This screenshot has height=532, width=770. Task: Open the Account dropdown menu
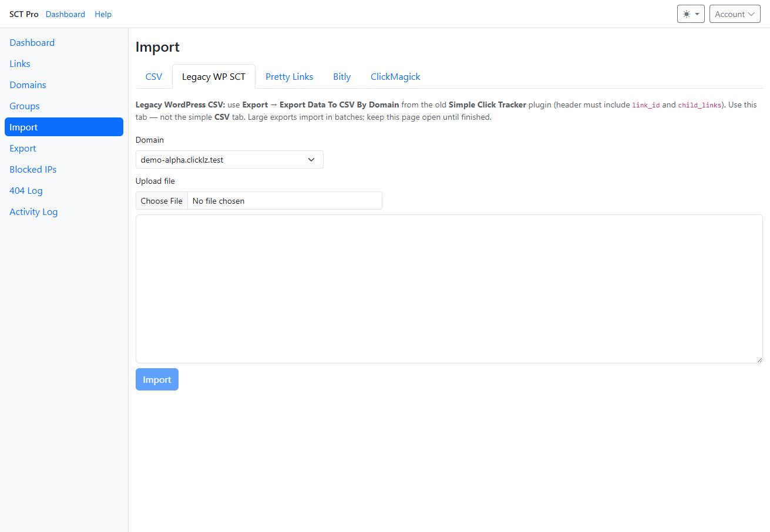[735, 14]
